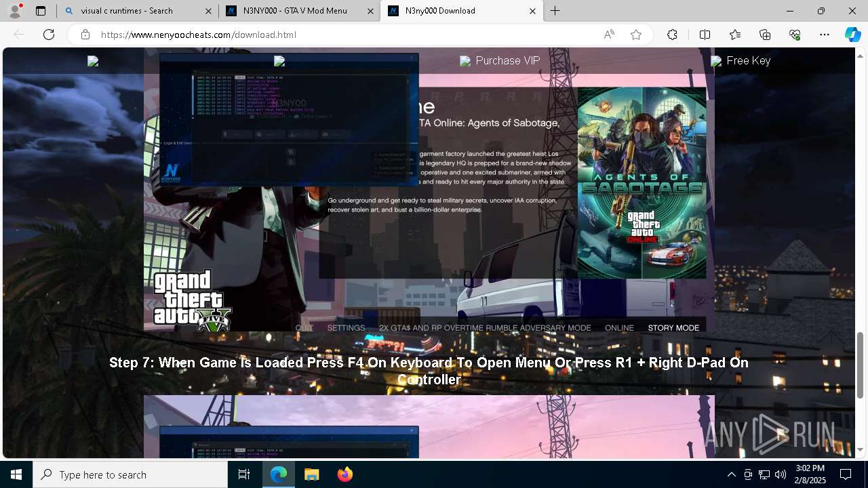Open the Collections panel

click(x=765, y=35)
